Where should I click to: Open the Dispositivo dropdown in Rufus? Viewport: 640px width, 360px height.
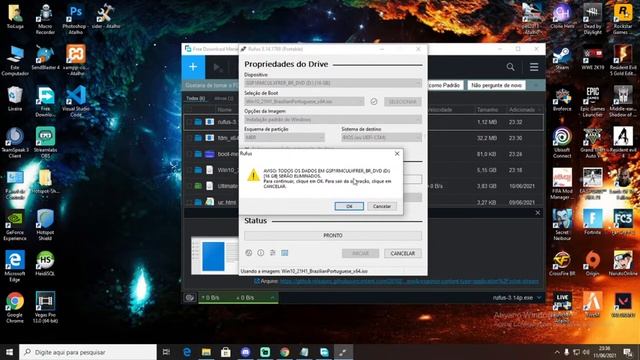tap(333, 83)
